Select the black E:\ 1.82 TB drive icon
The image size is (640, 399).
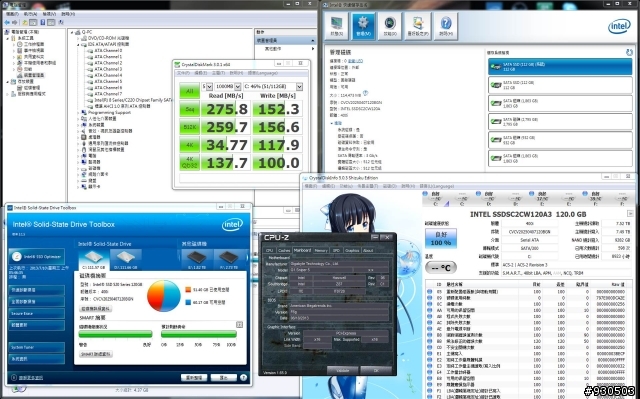tap(196, 259)
